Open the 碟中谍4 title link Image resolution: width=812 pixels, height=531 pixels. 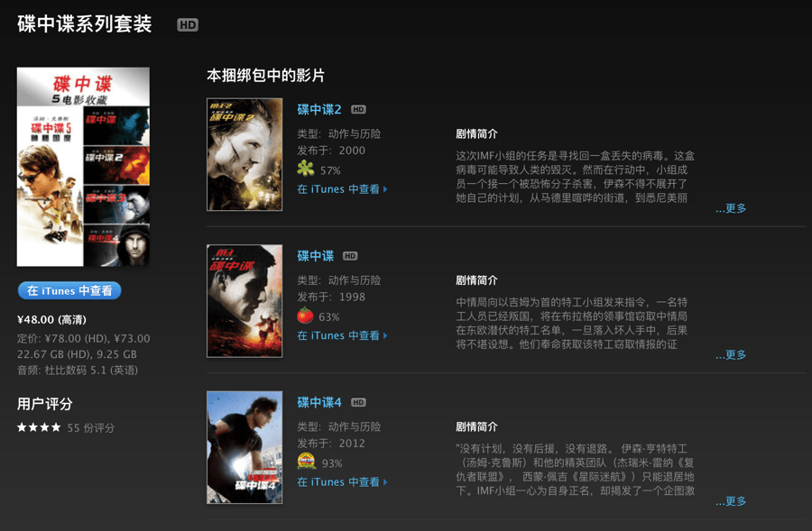pos(319,403)
